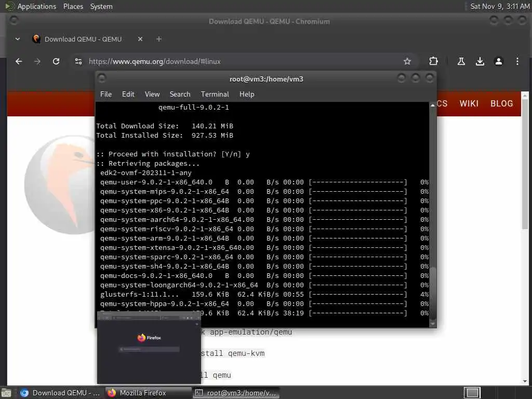Open the terminal Help menu

pos(247,95)
